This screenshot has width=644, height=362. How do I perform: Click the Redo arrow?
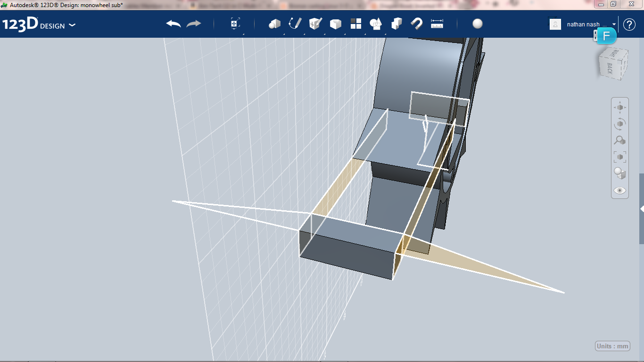(x=194, y=24)
